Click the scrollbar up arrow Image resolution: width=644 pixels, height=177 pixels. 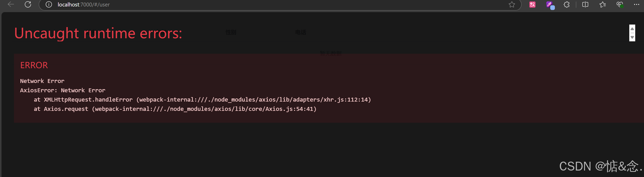632,29
